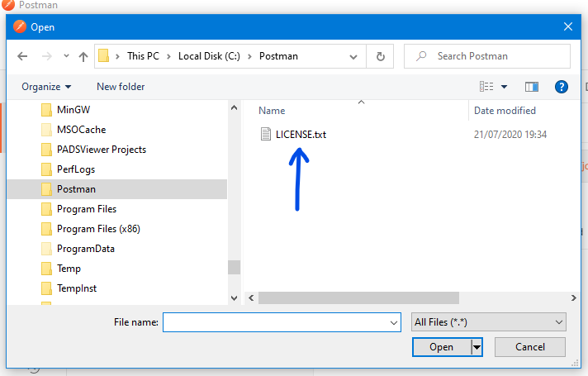Change the view layout icon

pyautogui.click(x=486, y=87)
